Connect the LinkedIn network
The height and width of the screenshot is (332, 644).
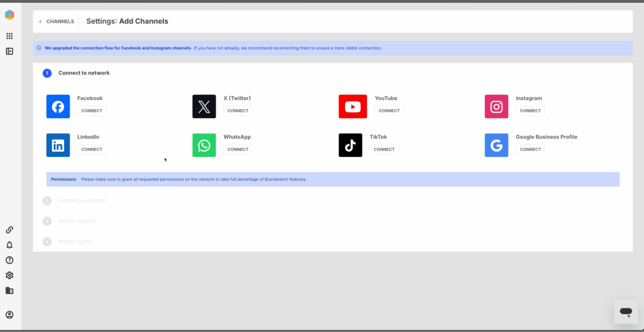[x=92, y=149]
